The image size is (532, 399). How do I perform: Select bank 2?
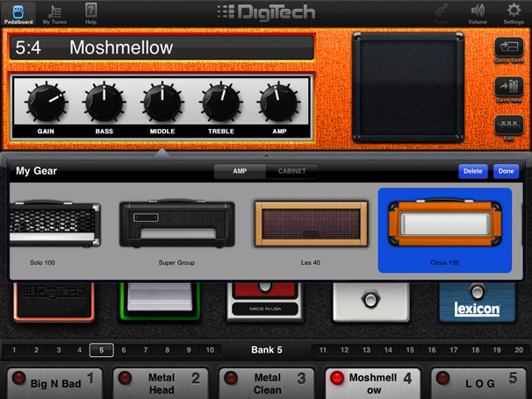pos(36,350)
